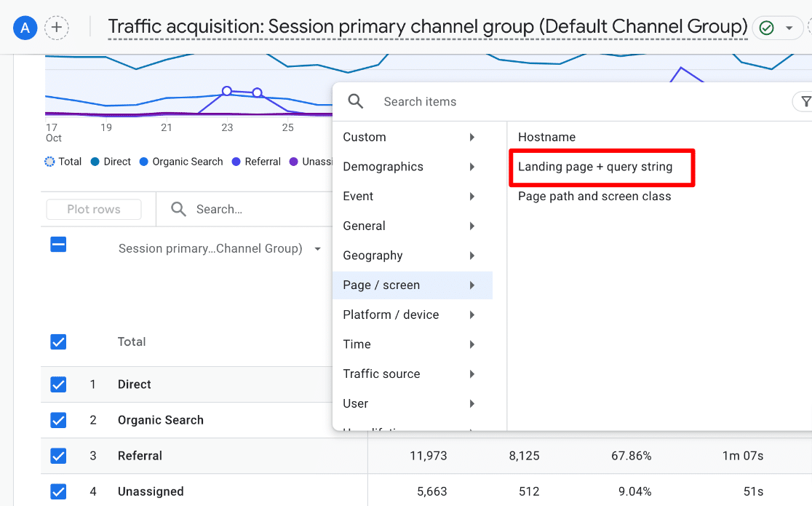Click the green checkmark status icon
Screen dimensions: 812x506
[766, 27]
